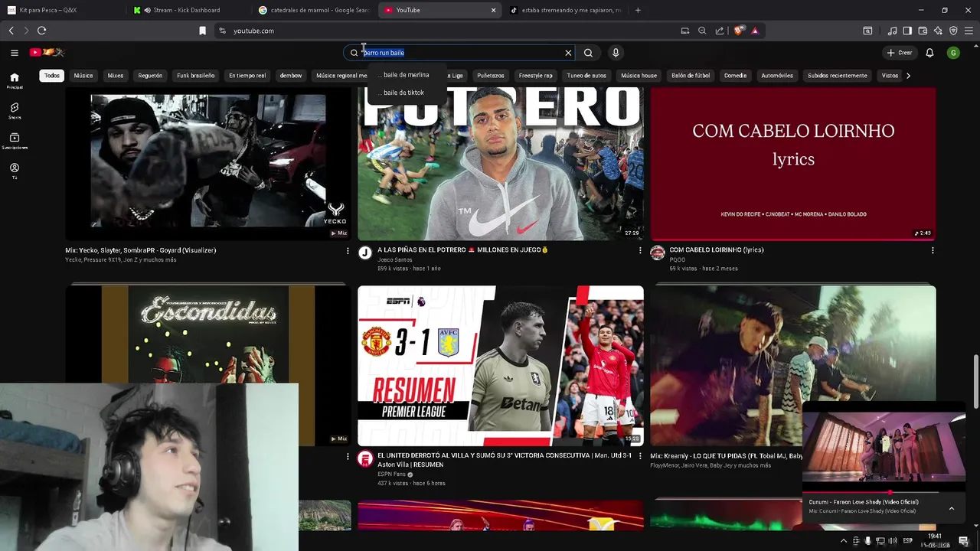Select the Todos filter chip
Image resolution: width=980 pixels, height=551 pixels.
(51, 76)
